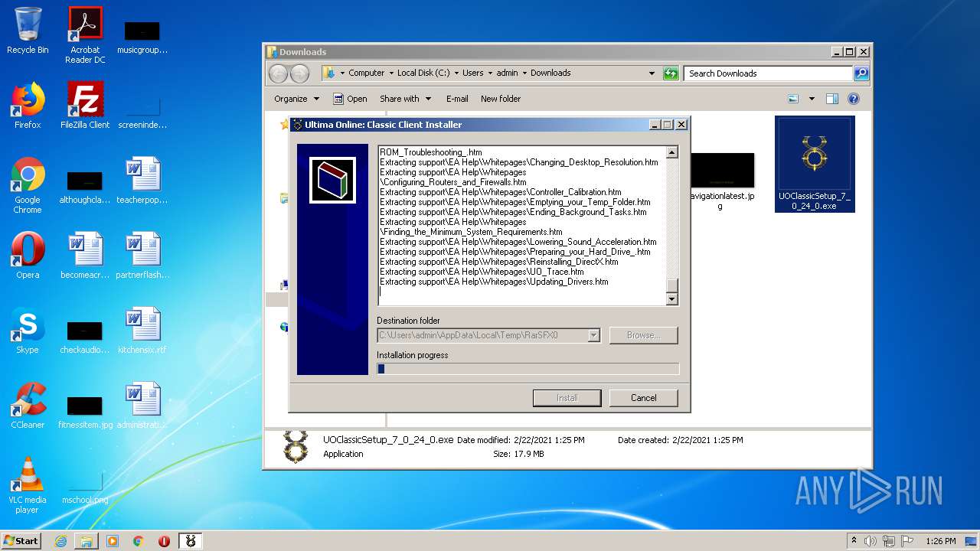The image size is (980, 551).
Task: Open the Start menu
Action: coord(21,541)
